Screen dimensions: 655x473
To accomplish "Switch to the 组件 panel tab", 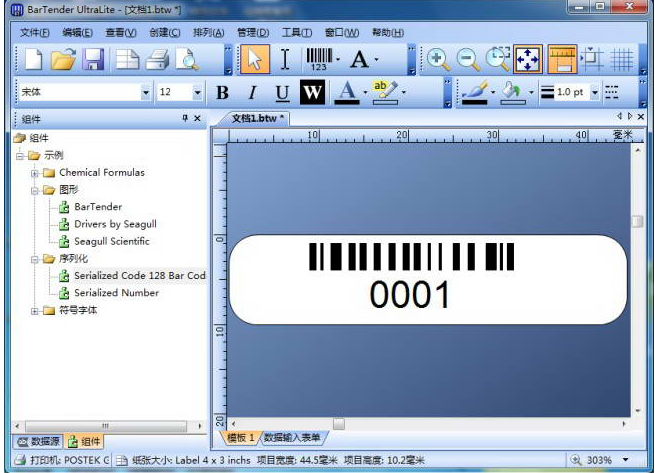I will click(x=84, y=441).
